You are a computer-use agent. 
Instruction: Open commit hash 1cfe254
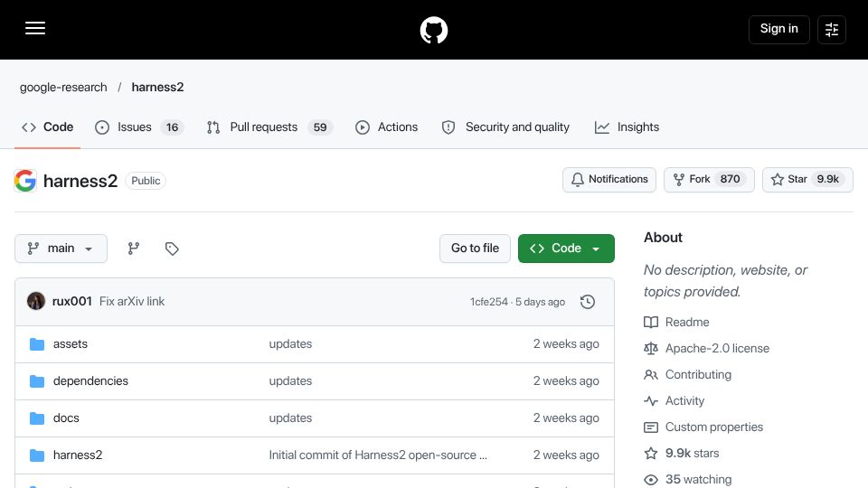coord(489,302)
